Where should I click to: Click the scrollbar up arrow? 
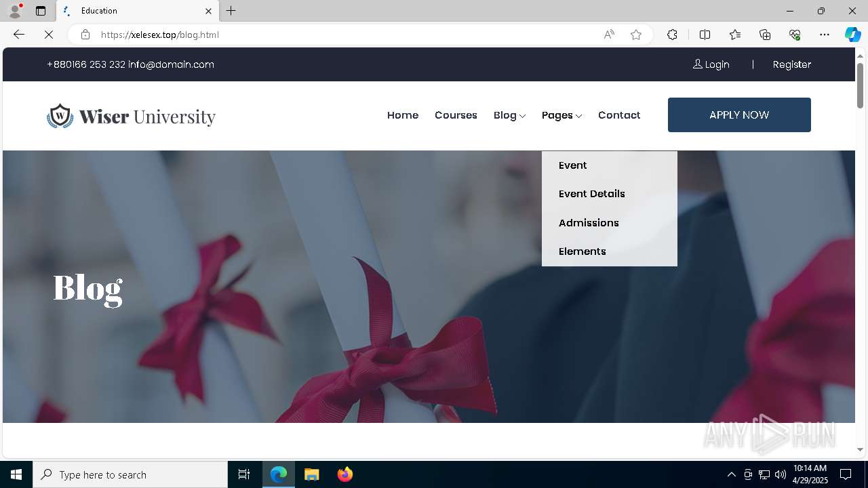pos(861,55)
